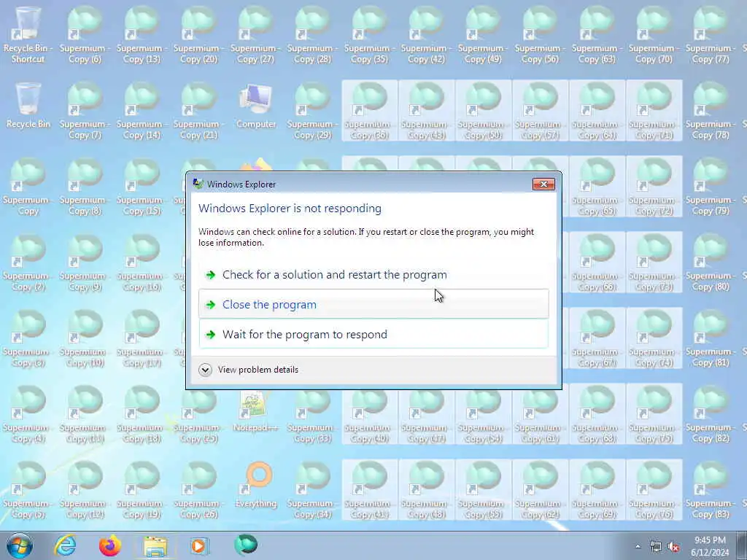Select Supermium - Copy (34) shortcut

[312, 490]
